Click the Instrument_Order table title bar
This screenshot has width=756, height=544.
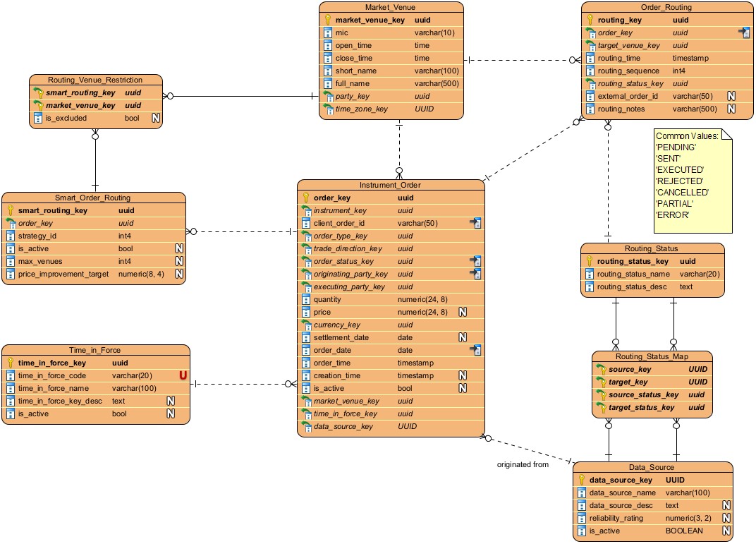click(391, 185)
